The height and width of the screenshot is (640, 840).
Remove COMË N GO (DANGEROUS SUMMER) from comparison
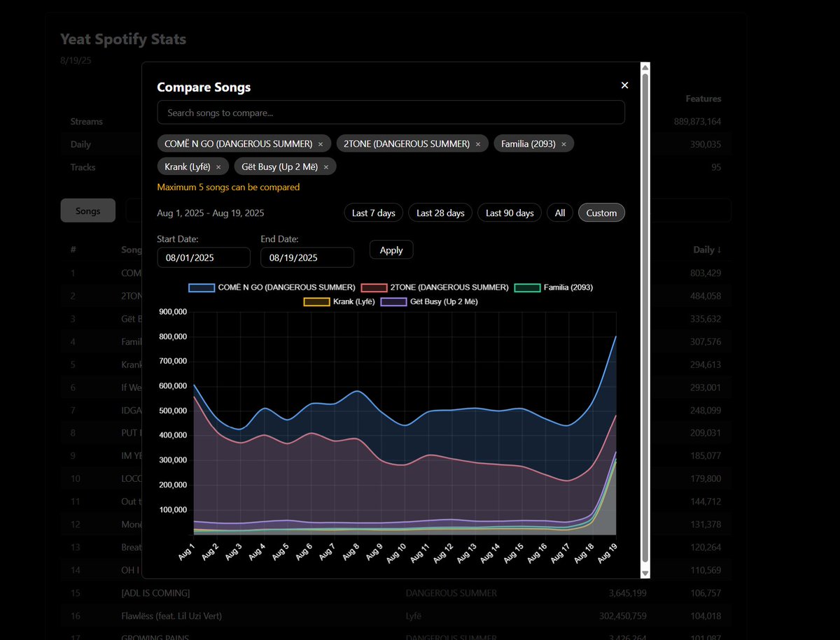point(321,143)
